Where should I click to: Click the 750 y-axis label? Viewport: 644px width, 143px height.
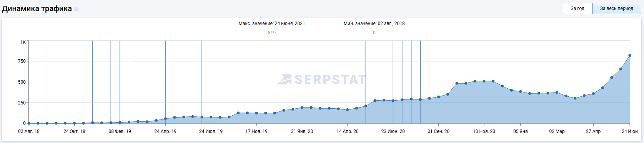(x=22, y=61)
